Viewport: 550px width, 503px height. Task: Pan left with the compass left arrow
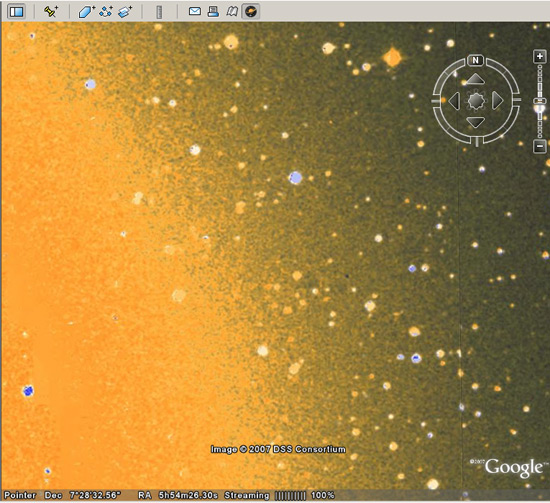point(454,101)
